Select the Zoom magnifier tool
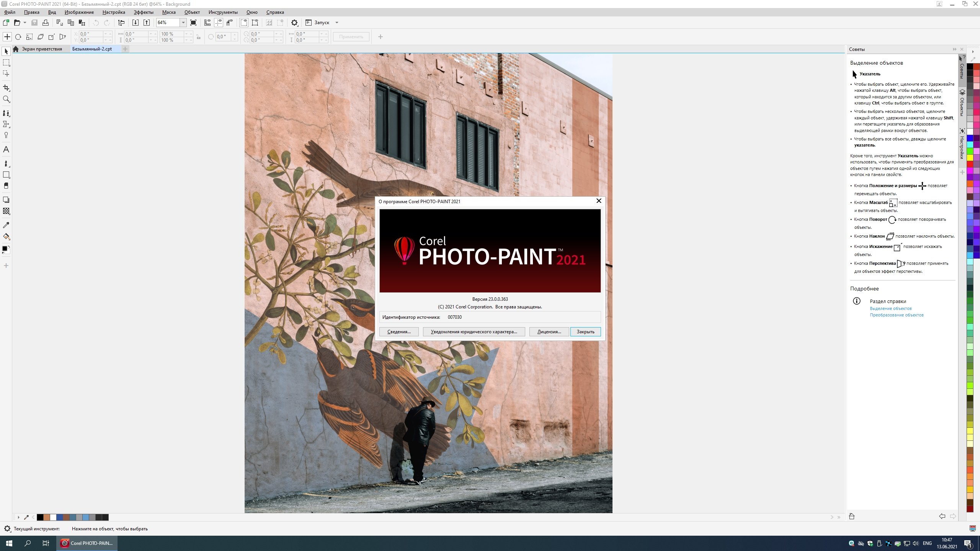This screenshot has height=551, width=980. (6, 99)
